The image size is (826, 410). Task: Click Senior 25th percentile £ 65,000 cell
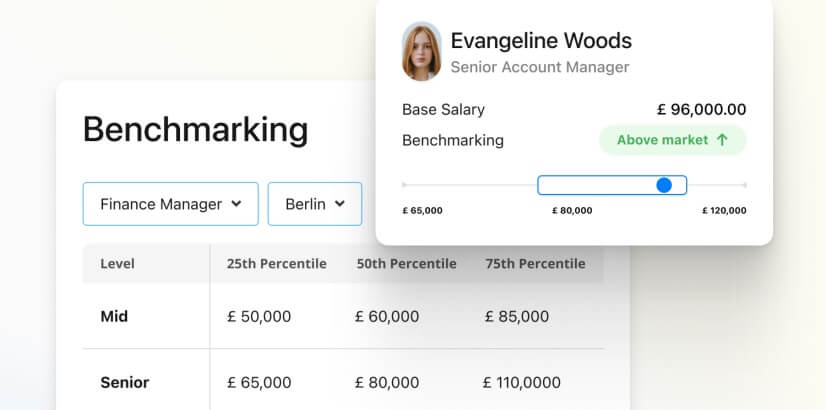tap(259, 382)
